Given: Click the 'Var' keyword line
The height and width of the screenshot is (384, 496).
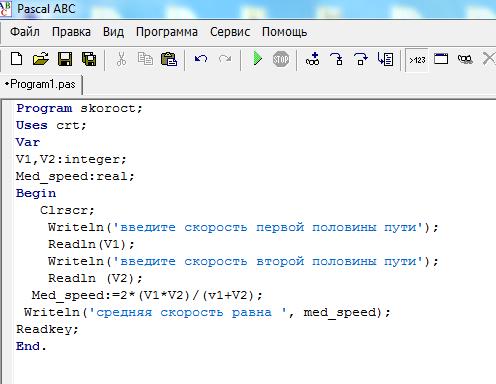Looking at the screenshot, I should tap(28, 142).
